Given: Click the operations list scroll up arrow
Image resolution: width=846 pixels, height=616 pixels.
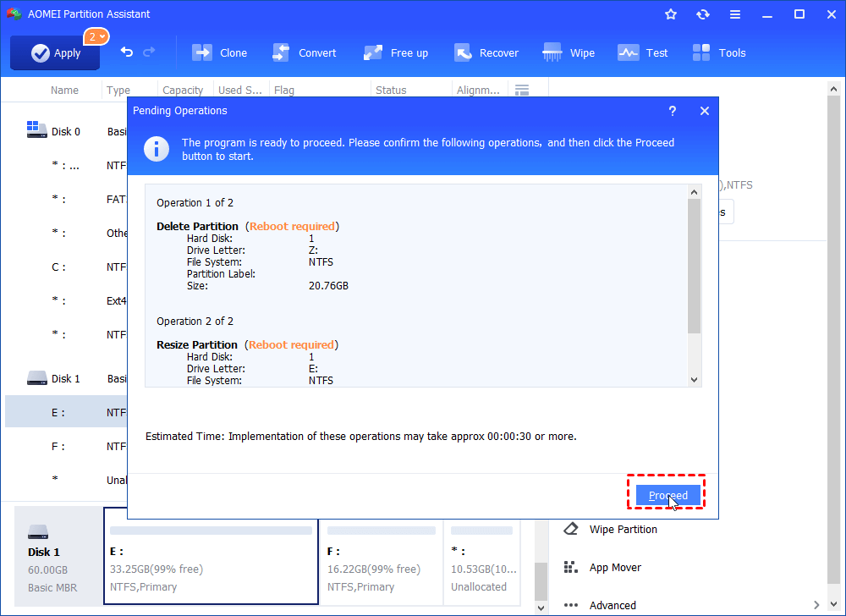Looking at the screenshot, I should pos(695,192).
